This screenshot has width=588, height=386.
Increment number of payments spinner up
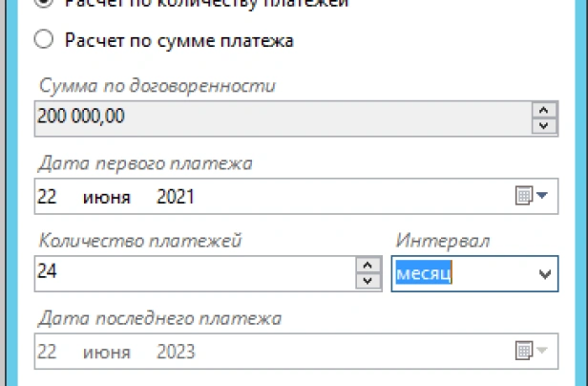click(x=367, y=265)
